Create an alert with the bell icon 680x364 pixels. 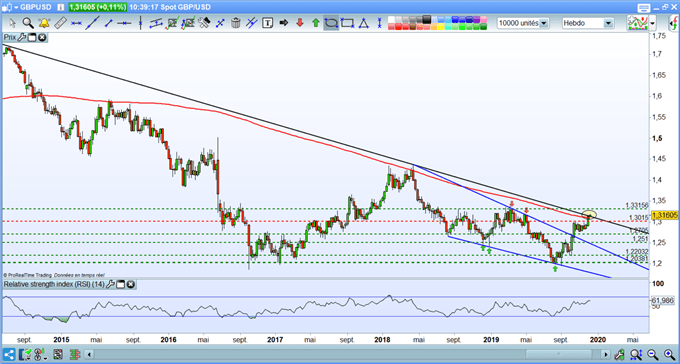click(x=44, y=23)
